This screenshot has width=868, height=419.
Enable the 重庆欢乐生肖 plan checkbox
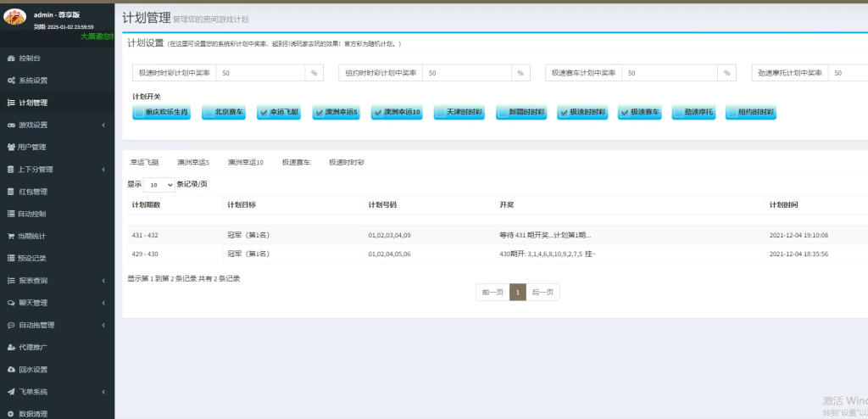pos(138,112)
